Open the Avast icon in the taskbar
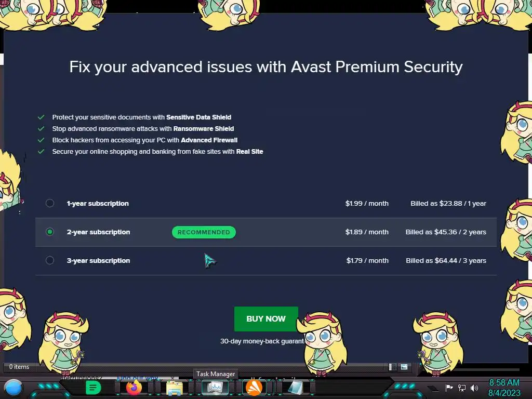532x399 pixels. pos(254,388)
